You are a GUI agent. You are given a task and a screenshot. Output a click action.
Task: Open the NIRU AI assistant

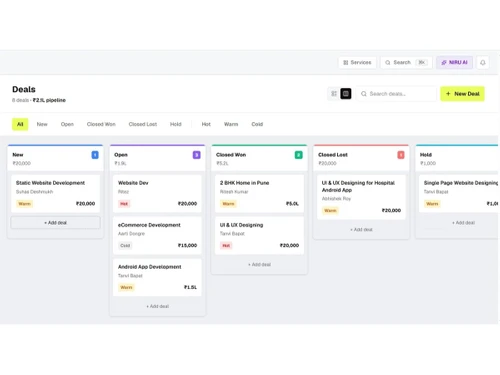[x=454, y=62]
